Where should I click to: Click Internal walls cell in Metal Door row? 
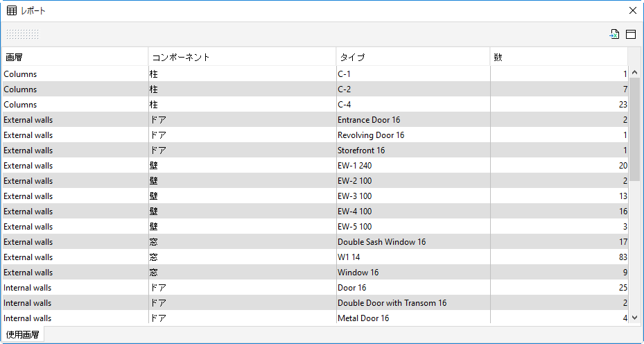pyautogui.click(x=75, y=317)
